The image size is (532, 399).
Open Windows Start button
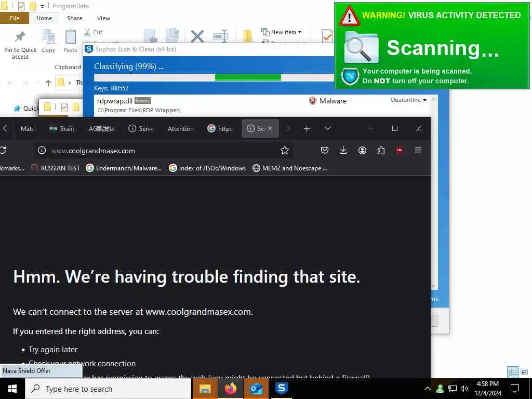tap(12, 389)
